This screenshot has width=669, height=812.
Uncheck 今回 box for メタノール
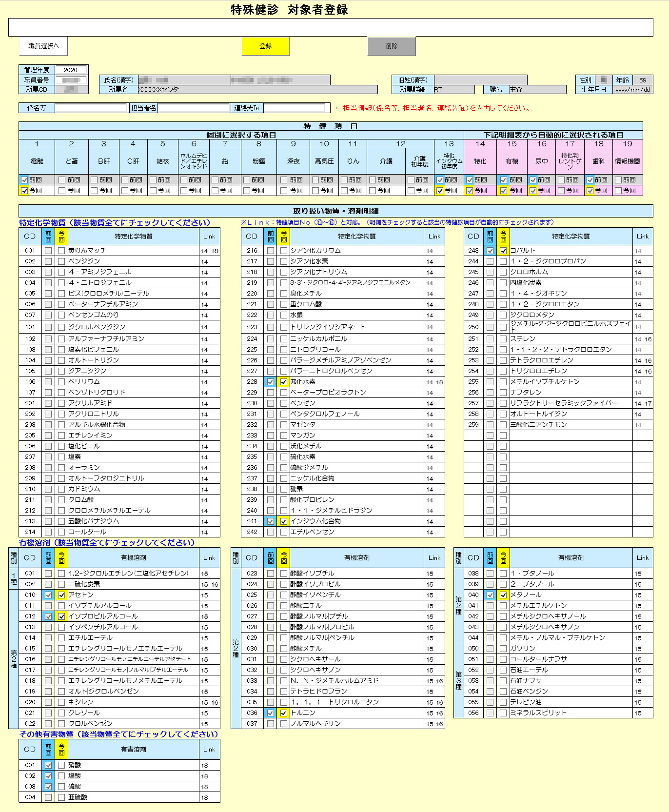503,595
